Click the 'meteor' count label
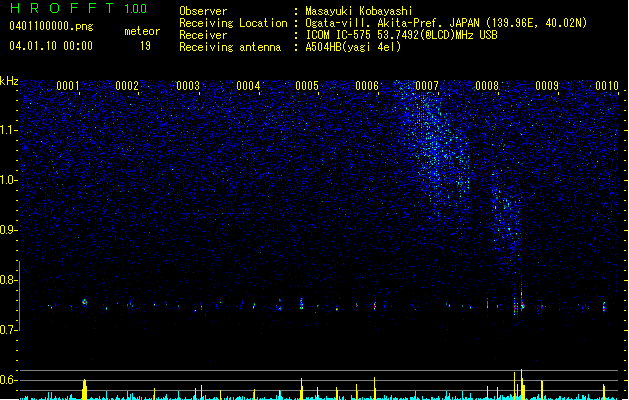Image resolution: width=629 pixels, height=400 pixels. (x=142, y=31)
